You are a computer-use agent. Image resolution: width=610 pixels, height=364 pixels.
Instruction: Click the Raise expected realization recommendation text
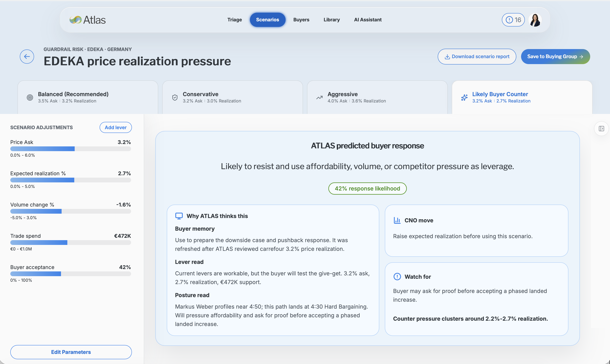coord(463,236)
